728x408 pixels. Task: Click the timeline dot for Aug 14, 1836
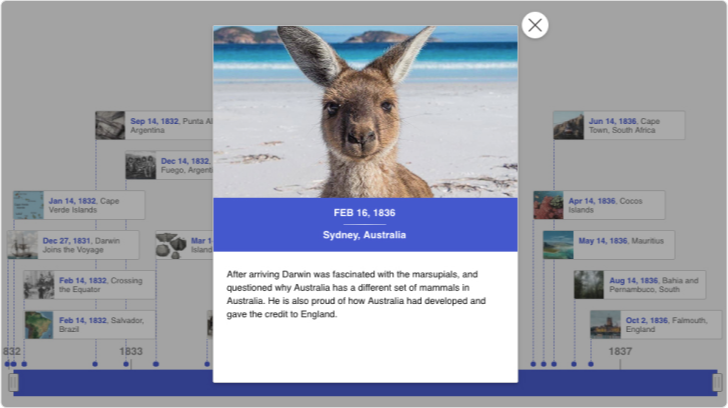click(574, 364)
